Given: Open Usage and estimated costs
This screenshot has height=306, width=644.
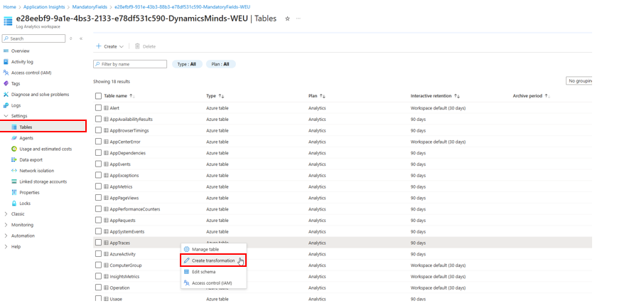Looking at the screenshot, I should 45,149.
